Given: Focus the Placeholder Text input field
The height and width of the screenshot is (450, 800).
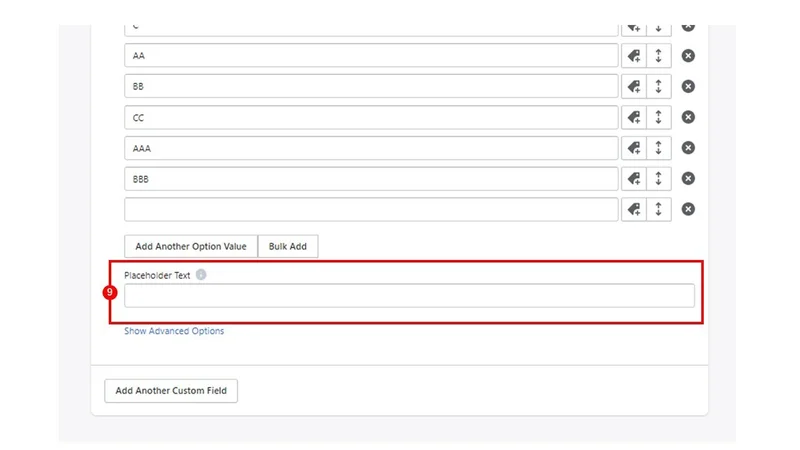Looking at the screenshot, I should coord(409,295).
